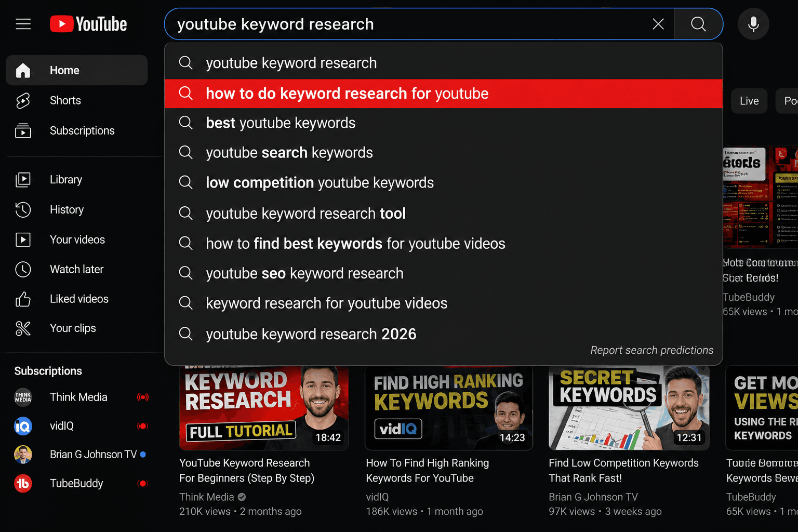Screen dimensions: 798x532
Task: Click '97K views • 3 weeks ago' text
Action: click(x=605, y=511)
